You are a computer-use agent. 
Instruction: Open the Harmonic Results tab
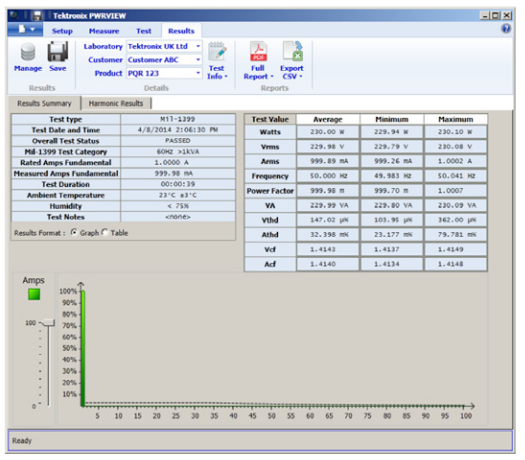pyautogui.click(x=116, y=103)
